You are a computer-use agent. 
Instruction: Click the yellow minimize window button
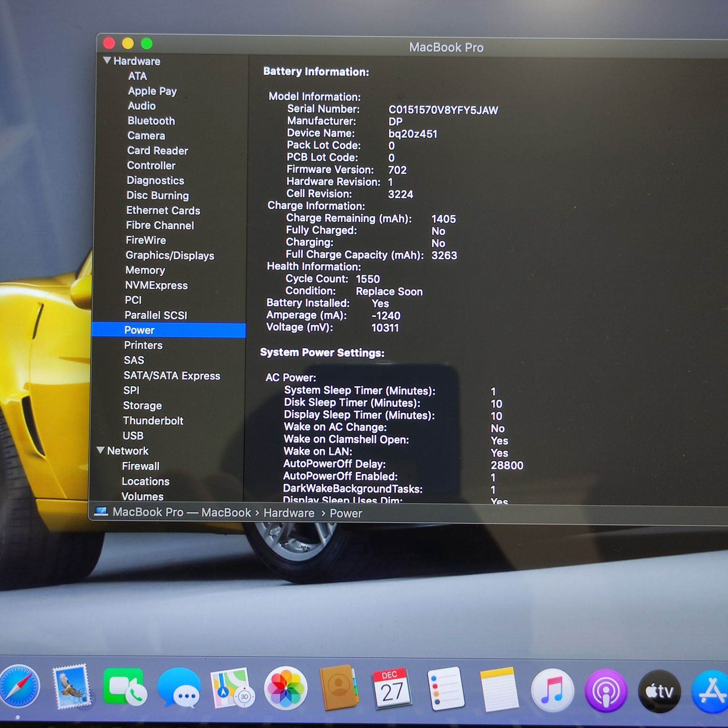128,43
